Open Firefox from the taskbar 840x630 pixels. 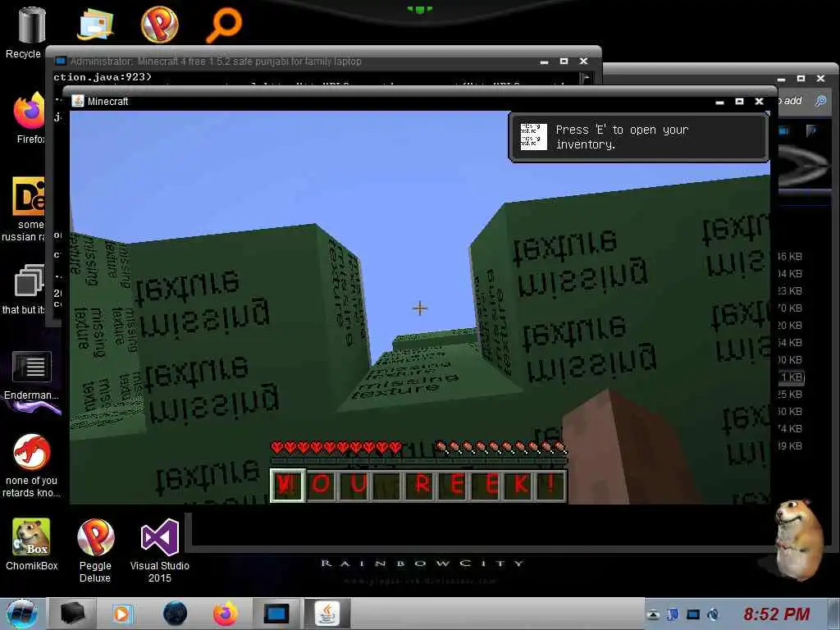pos(226,614)
